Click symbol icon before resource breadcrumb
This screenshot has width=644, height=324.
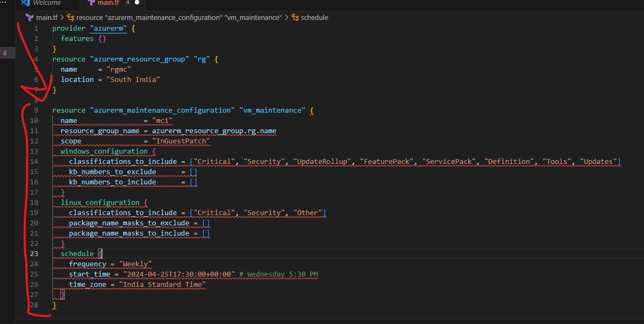pyautogui.click(x=71, y=17)
